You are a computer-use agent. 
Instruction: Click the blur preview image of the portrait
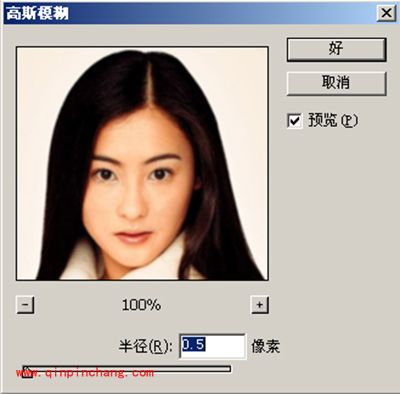click(142, 163)
